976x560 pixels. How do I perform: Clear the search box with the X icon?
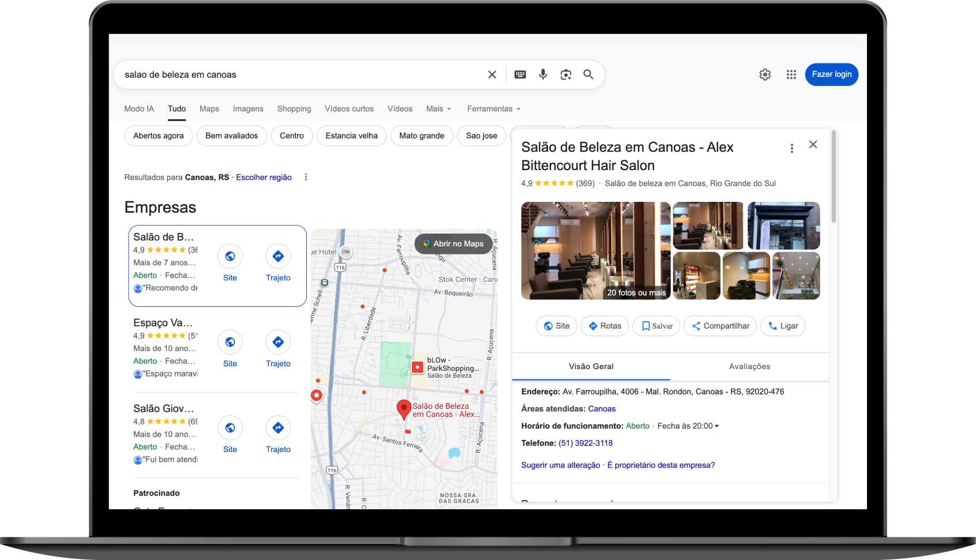492,74
